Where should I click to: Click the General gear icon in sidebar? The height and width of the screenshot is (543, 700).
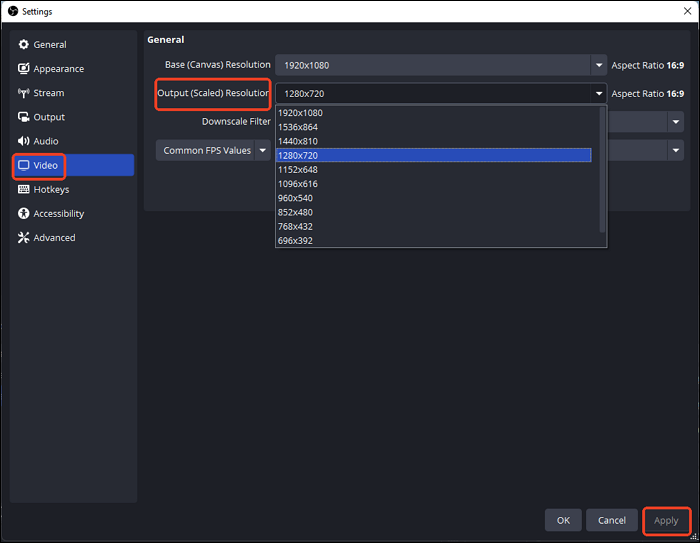(x=24, y=45)
